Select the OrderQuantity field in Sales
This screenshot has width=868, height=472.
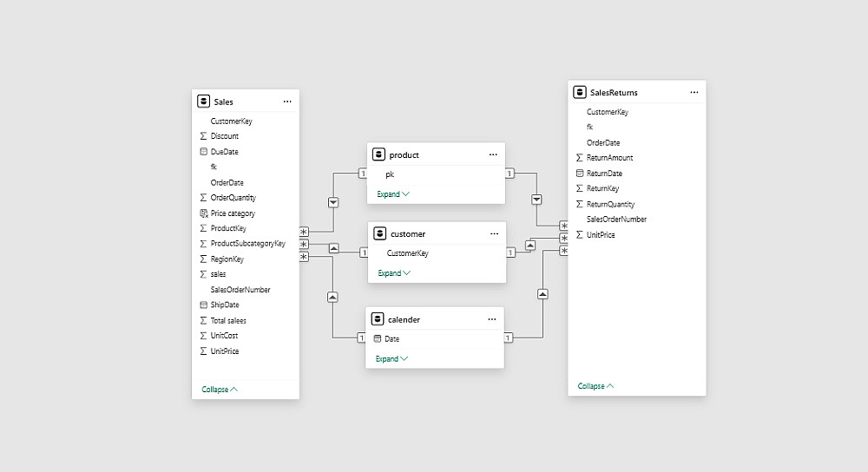click(233, 198)
